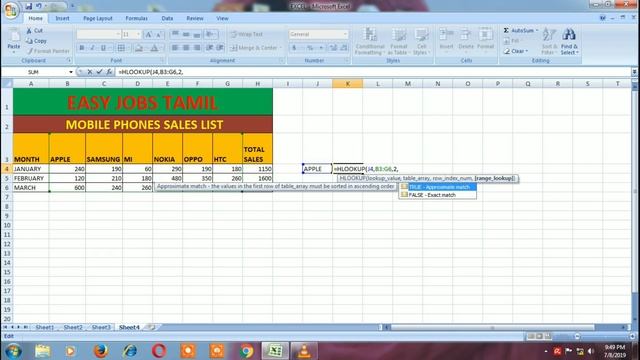The height and width of the screenshot is (360, 640).
Task: Expand the Customize Quick Access Toolbar arrow
Action: tap(72, 6)
